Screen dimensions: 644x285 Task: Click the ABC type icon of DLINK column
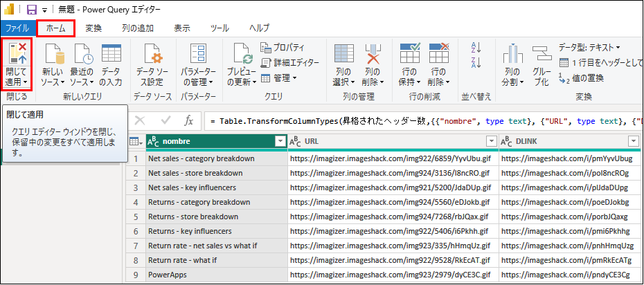coord(507,142)
